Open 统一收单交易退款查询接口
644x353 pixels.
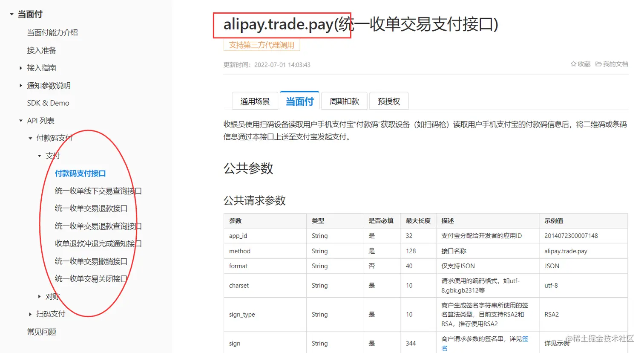coord(98,226)
